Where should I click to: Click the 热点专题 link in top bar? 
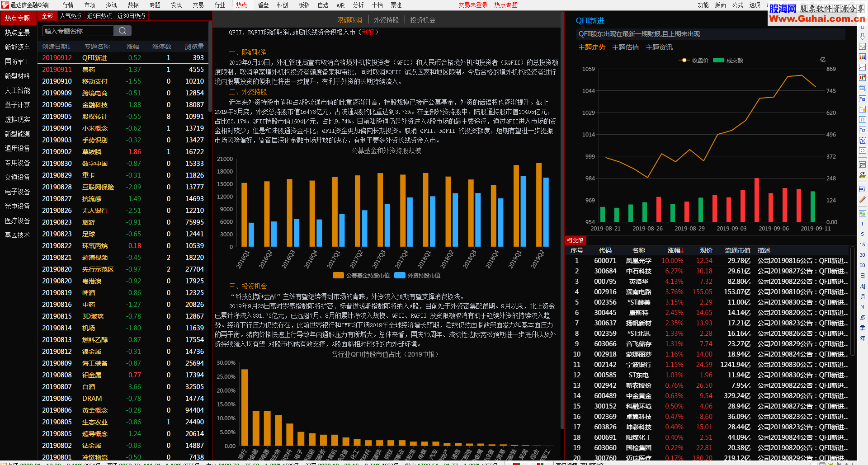[x=506, y=5]
